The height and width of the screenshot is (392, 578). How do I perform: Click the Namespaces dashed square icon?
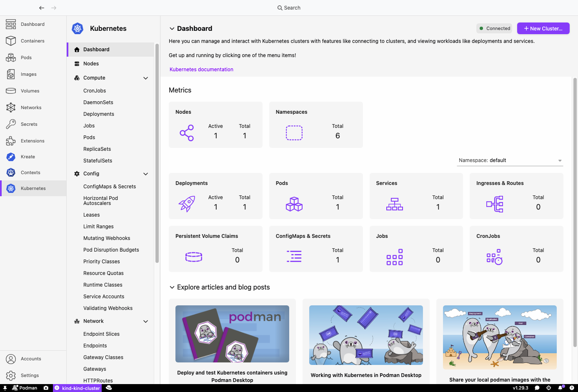pos(294,133)
